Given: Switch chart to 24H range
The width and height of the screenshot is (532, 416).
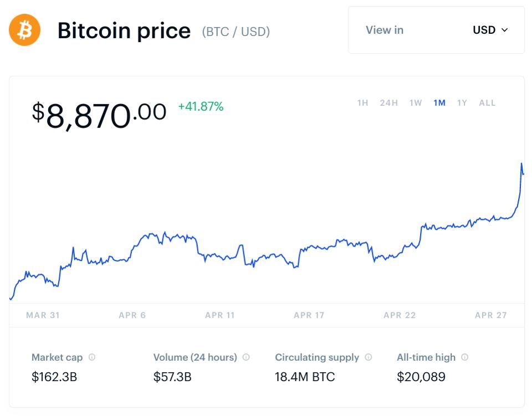Looking at the screenshot, I should (389, 102).
